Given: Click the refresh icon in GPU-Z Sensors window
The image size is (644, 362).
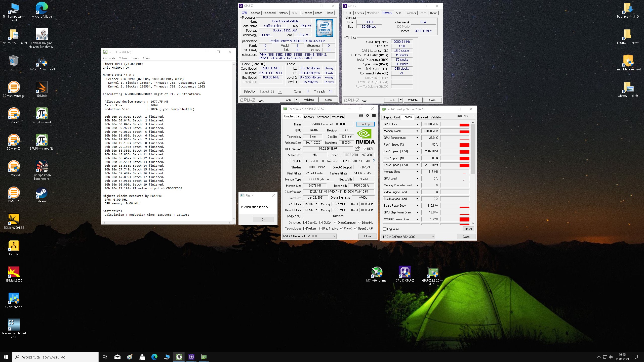Looking at the screenshot, I should (x=466, y=116).
